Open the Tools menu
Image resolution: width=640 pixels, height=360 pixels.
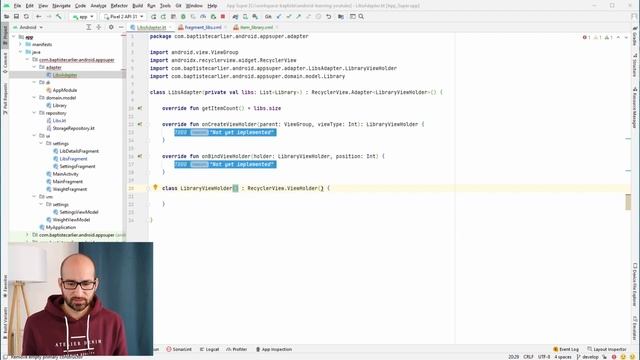coord(165,6)
